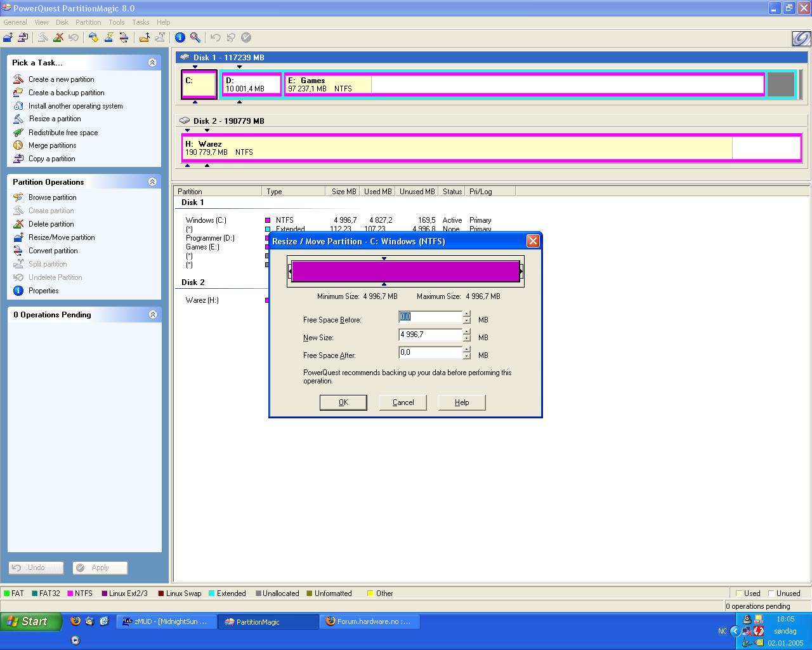This screenshot has height=650, width=812.
Task: Decrease Free Space After with down arrow
Action: [x=467, y=356]
